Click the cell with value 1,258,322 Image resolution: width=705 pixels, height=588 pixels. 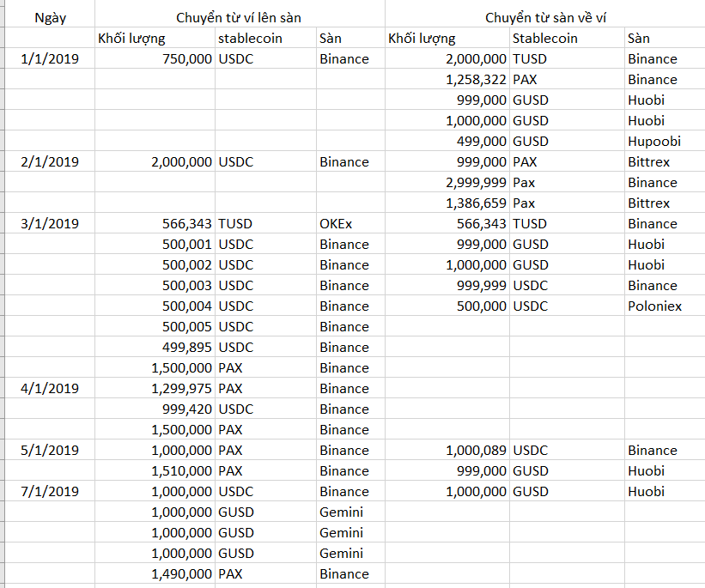tap(476, 80)
